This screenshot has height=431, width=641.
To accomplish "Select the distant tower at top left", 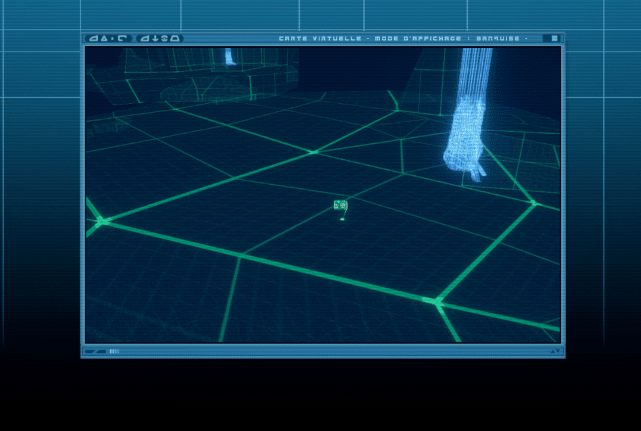I will click(x=231, y=55).
